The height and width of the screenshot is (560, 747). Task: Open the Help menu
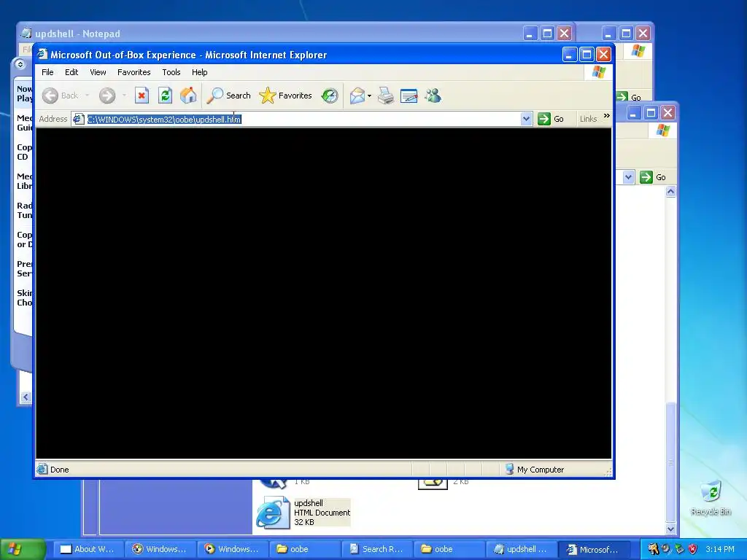(199, 72)
